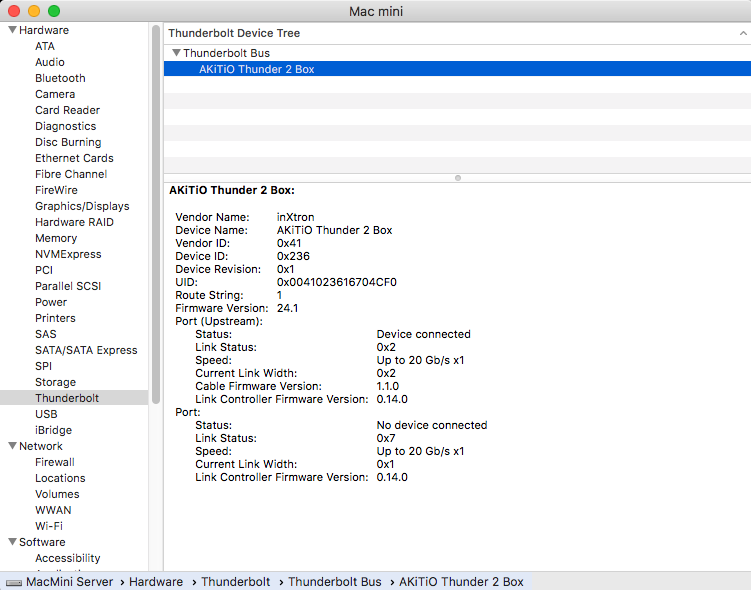Collapse the Software section disclosure triangle
This screenshot has height=590, width=751.
pos(12,542)
